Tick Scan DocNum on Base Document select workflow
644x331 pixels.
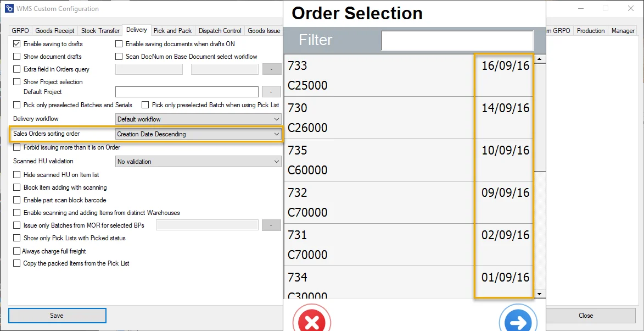119,56
